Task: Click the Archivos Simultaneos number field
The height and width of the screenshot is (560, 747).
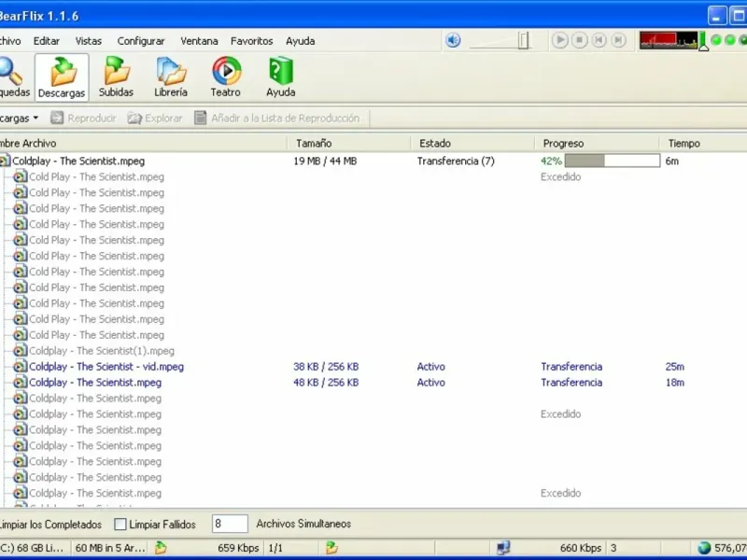Action: tap(230, 524)
